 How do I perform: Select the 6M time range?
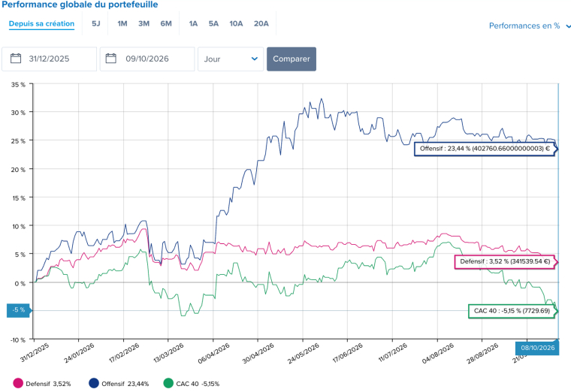pos(166,24)
